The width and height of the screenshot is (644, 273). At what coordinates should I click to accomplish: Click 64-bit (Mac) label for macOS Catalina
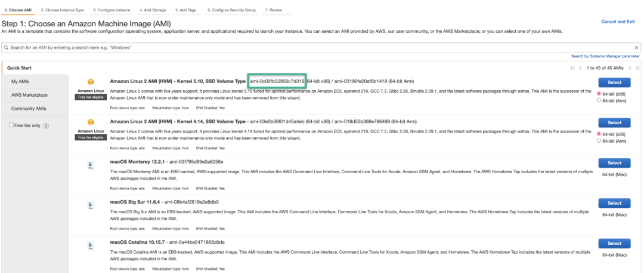[x=614, y=255]
